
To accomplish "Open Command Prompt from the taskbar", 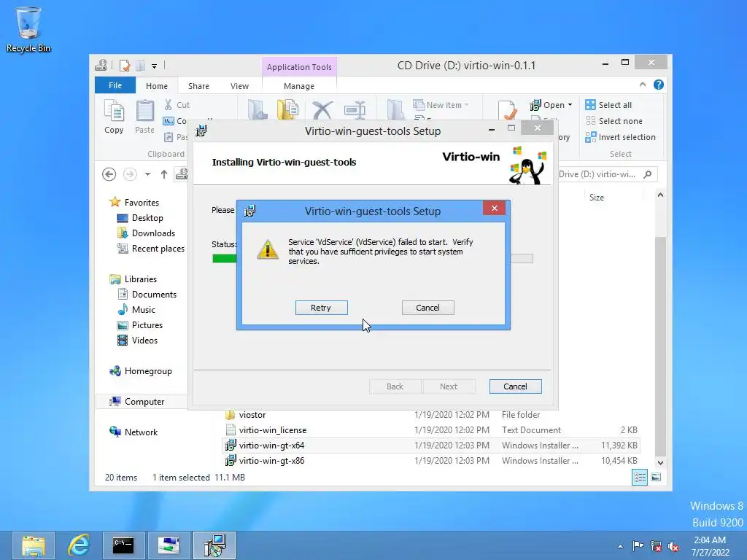I will click(x=123, y=545).
